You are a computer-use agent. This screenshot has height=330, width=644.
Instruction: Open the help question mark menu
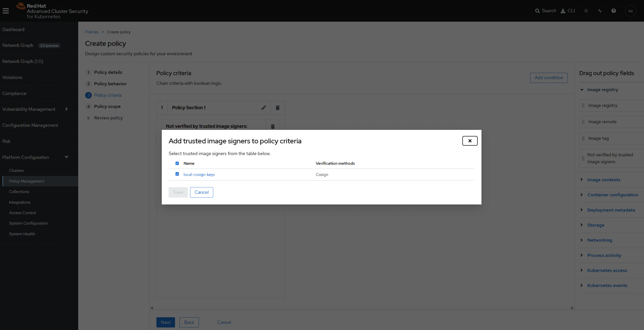point(614,11)
